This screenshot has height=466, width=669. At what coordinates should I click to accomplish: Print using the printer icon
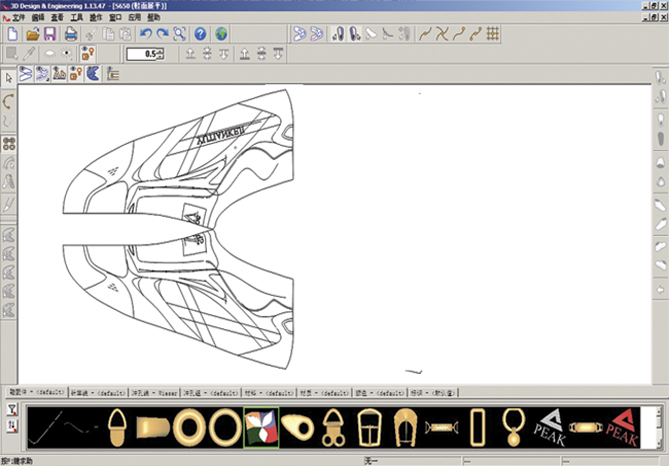point(71,34)
